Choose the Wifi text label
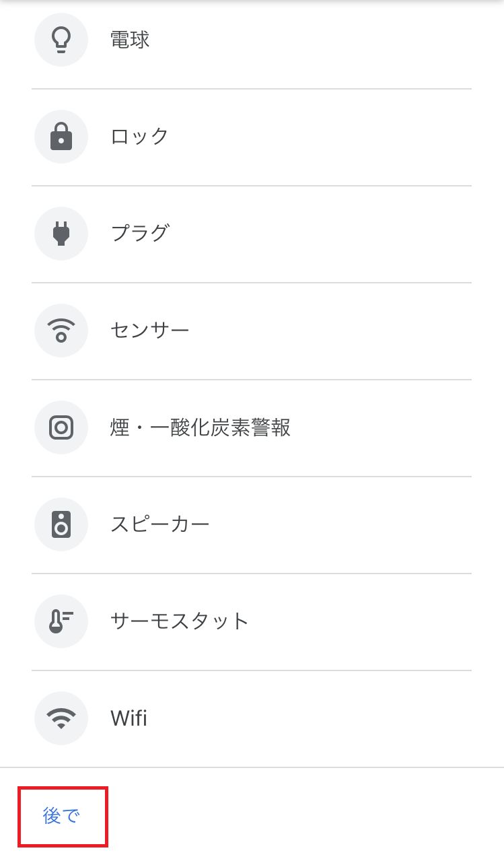 tap(129, 719)
